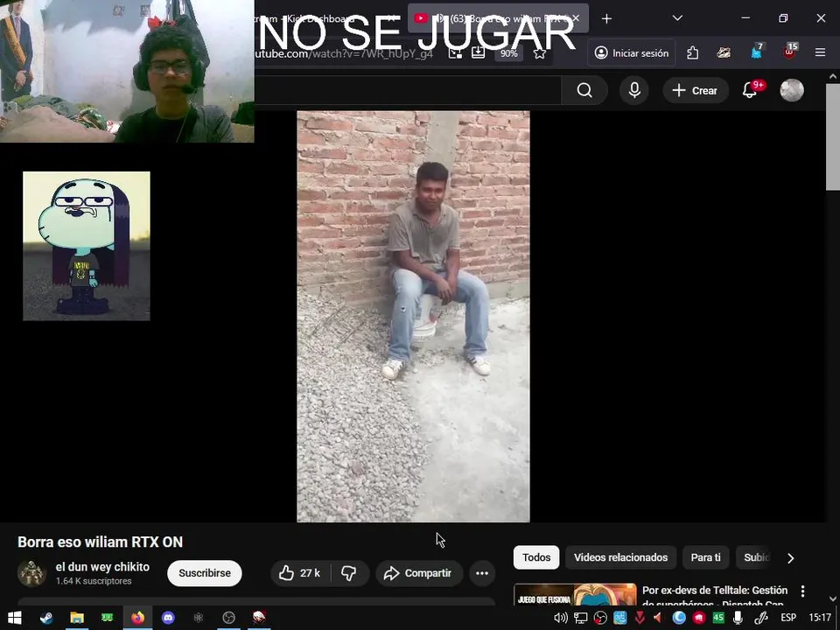This screenshot has width=840, height=630.
Task: Open the YouTube account avatar menu
Action: point(792,90)
